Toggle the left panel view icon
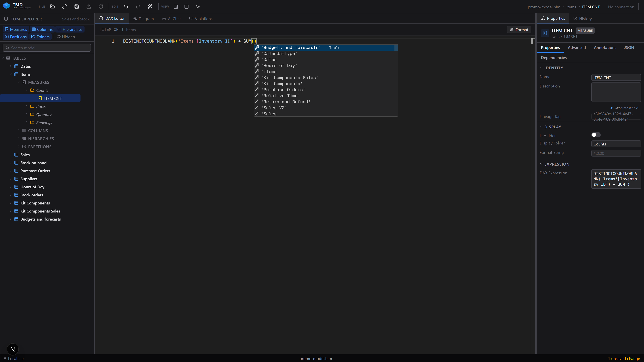The image size is (644, 362). [x=176, y=7]
